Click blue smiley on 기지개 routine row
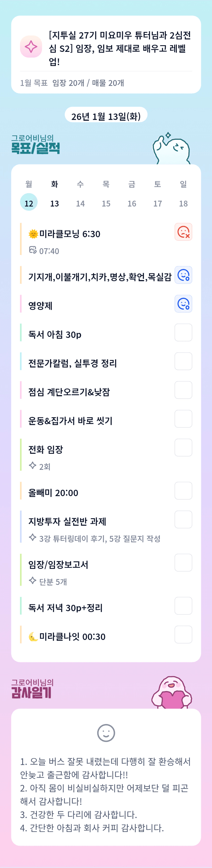The image size is (212, 868). point(183,275)
